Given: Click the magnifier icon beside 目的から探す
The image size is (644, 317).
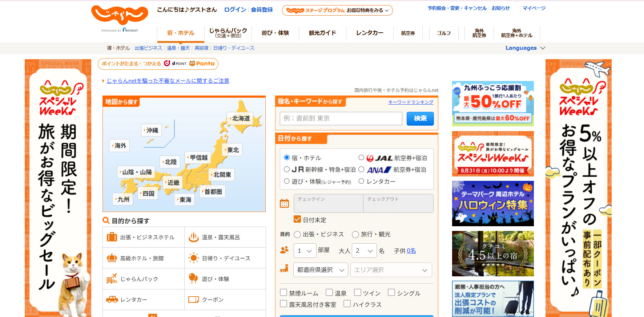Looking at the screenshot, I should click(106, 220).
